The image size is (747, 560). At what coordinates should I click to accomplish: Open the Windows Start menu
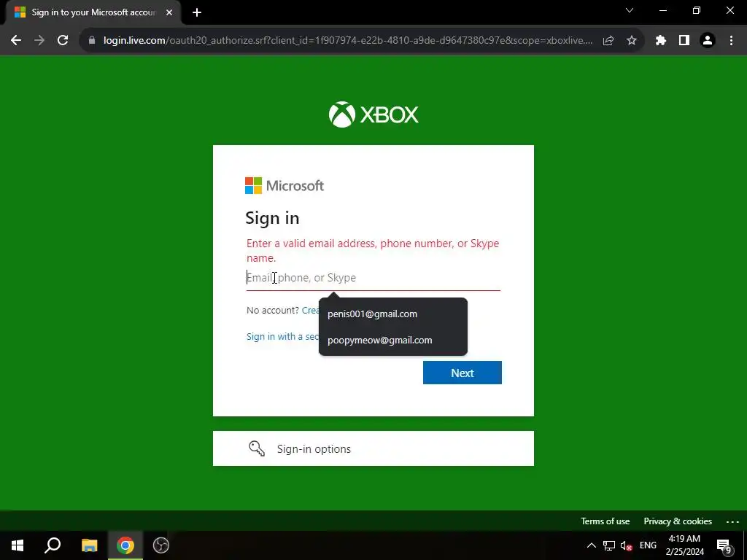[x=18, y=545]
